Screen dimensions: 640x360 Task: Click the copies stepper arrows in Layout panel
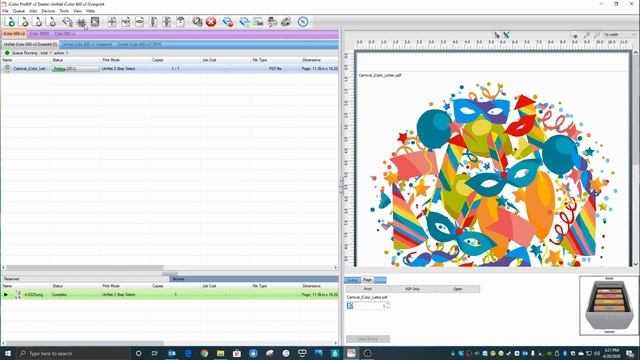[x=388, y=305]
